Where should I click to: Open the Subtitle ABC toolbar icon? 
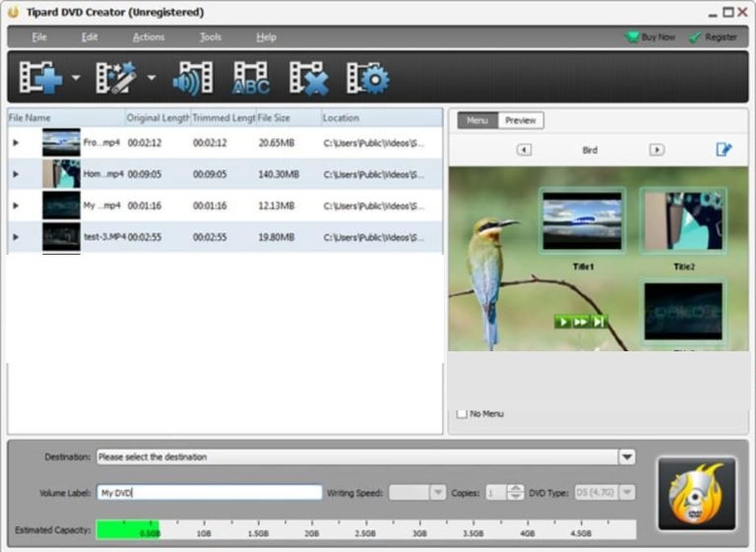pyautogui.click(x=251, y=78)
